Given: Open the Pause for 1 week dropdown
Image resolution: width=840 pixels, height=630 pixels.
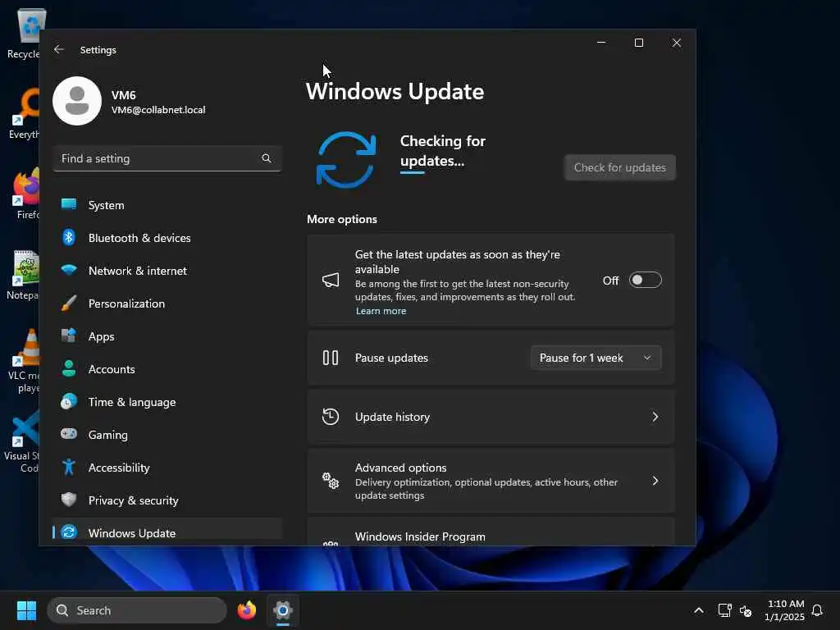Looking at the screenshot, I should pyautogui.click(x=596, y=358).
